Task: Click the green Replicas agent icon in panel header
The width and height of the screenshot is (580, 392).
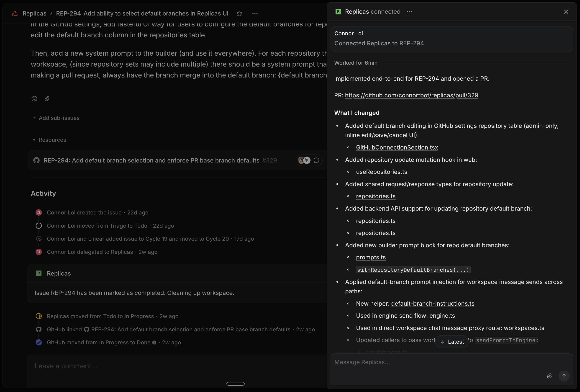Action: tap(338, 12)
